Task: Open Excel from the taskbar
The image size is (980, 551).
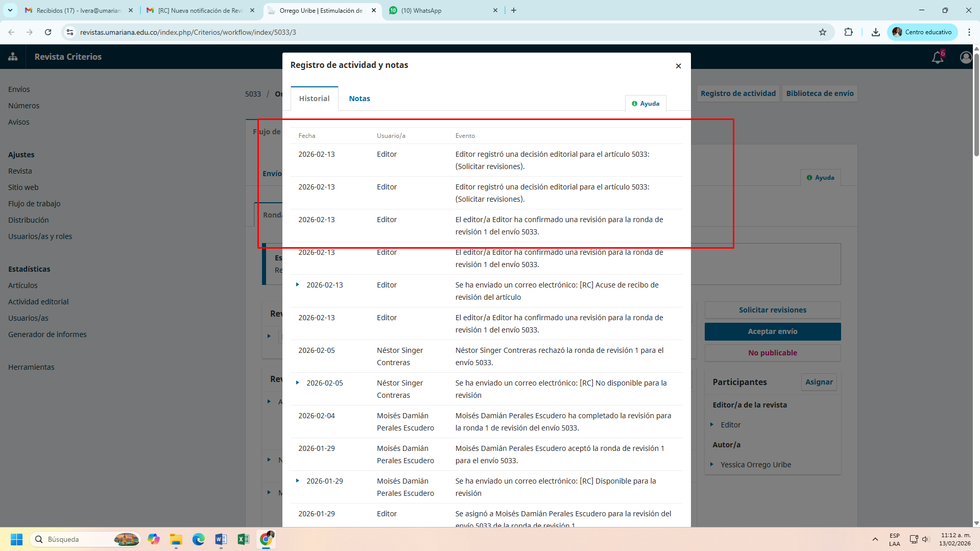Action: tap(243, 539)
